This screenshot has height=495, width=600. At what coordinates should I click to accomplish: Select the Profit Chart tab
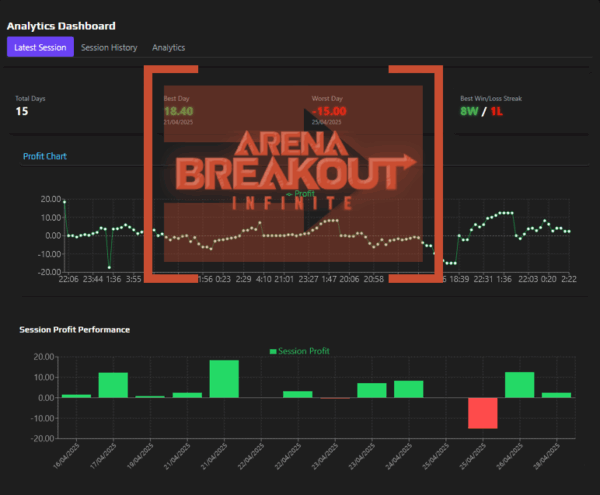[x=45, y=156]
